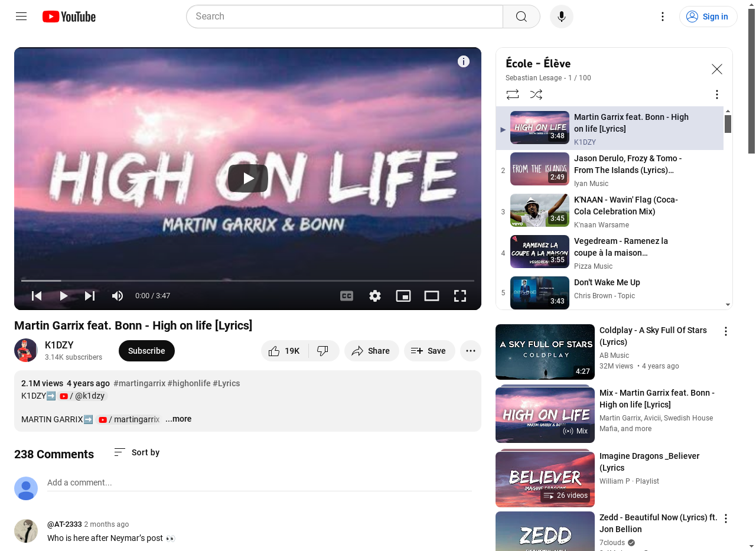The image size is (756, 551).
Task: Open player settings gear
Action: coord(375,296)
